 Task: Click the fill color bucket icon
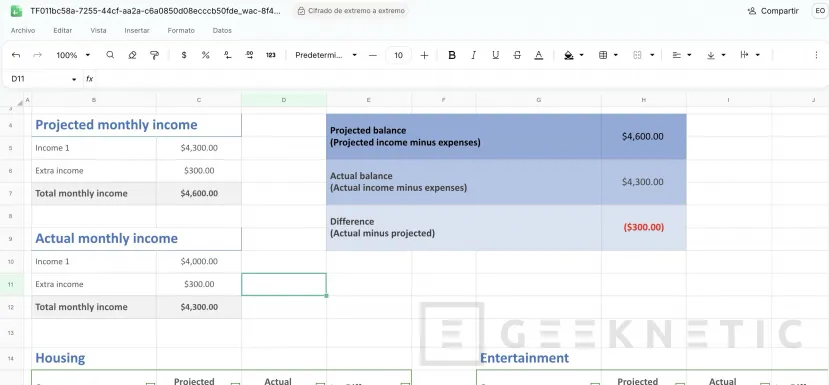click(569, 55)
